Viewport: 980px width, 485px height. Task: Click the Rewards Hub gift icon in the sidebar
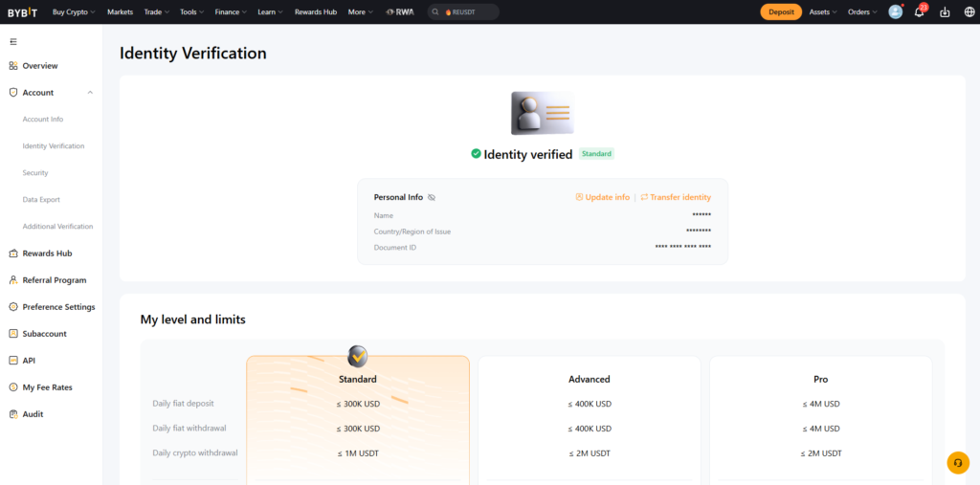[x=13, y=254]
